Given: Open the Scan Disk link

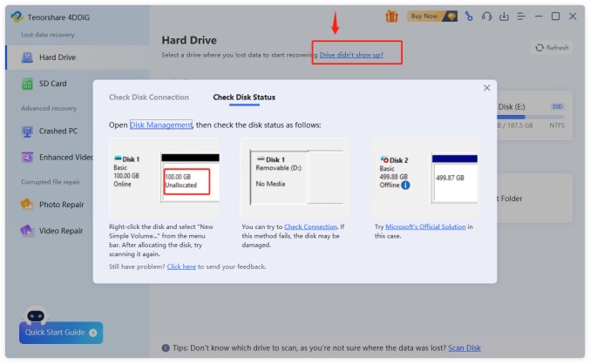Looking at the screenshot, I should tap(465, 348).
